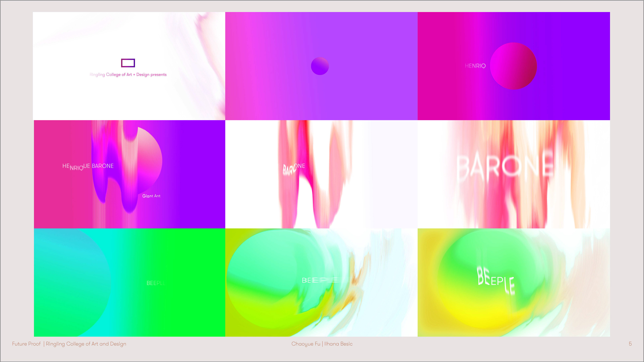Click the HENRIQUE BARONE title text
644x362 pixels.
pyautogui.click(x=88, y=166)
